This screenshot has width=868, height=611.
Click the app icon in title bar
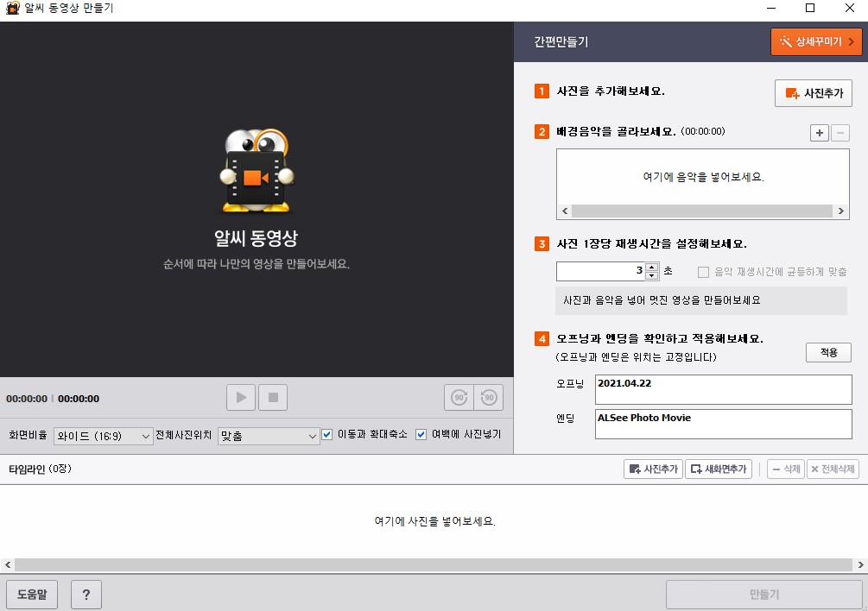click(12, 8)
